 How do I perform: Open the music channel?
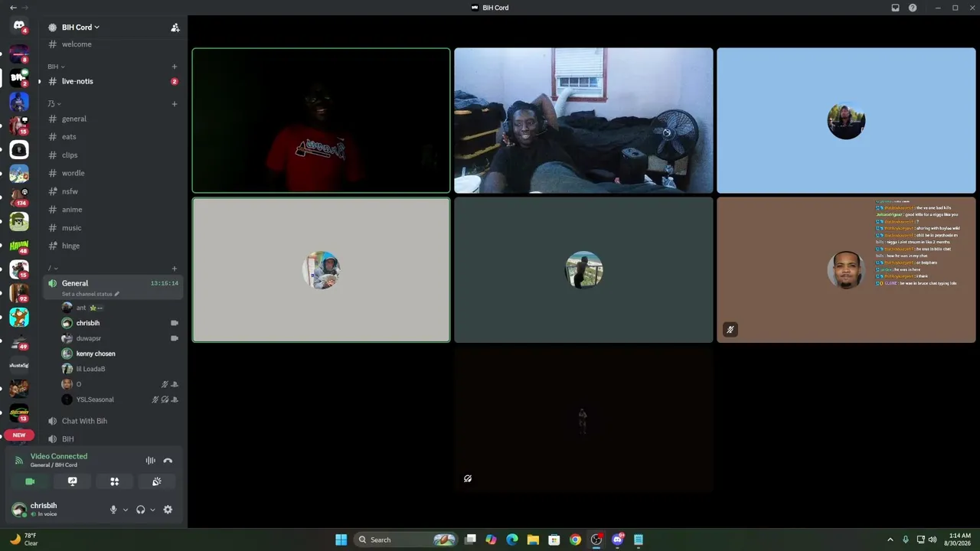coord(113,228)
